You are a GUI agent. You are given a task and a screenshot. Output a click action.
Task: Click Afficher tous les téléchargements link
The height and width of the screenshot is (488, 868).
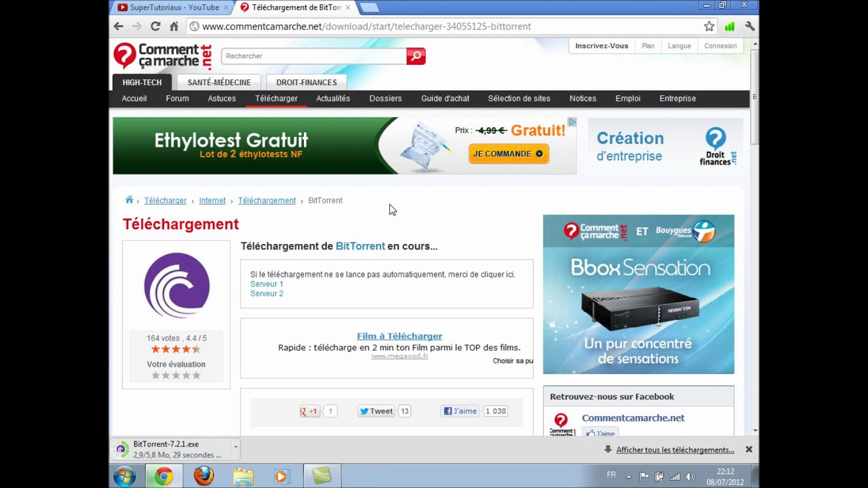tap(675, 449)
